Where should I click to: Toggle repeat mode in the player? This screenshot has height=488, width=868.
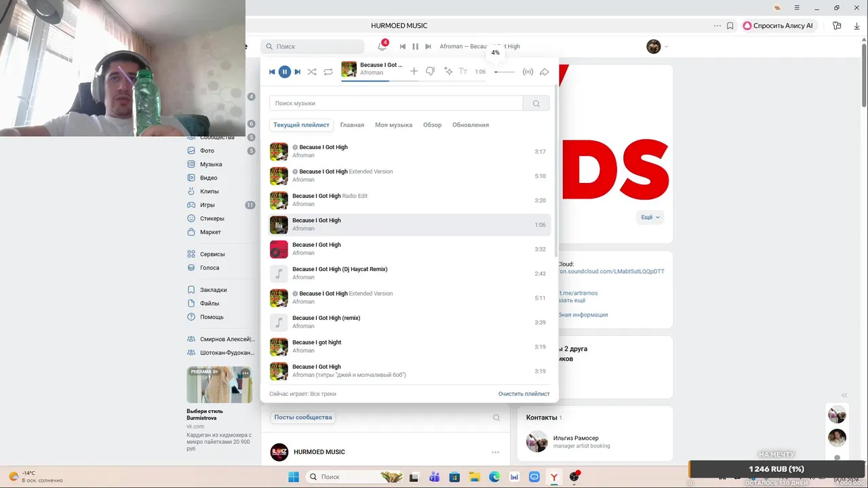(328, 72)
